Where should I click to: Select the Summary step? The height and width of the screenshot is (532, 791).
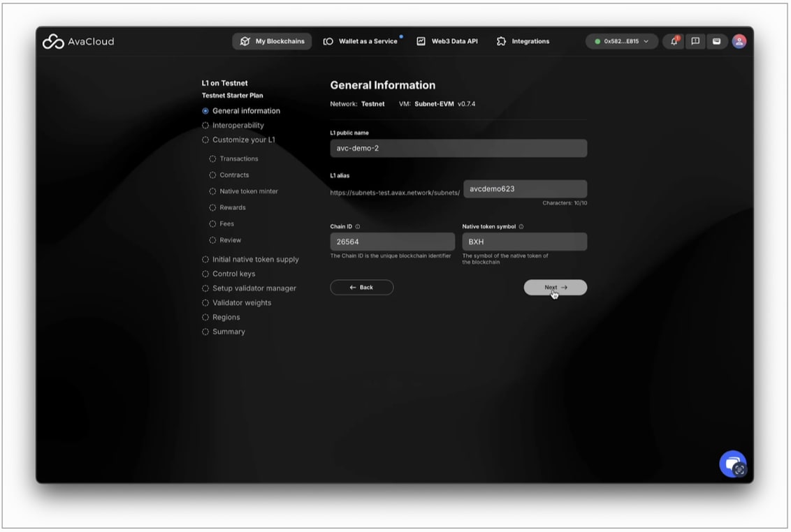pos(224,332)
